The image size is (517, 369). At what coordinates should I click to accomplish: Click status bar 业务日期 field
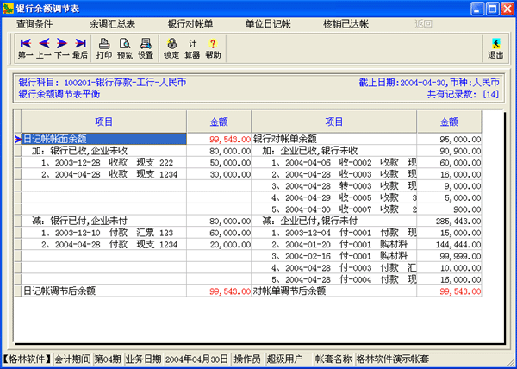pos(143,359)
